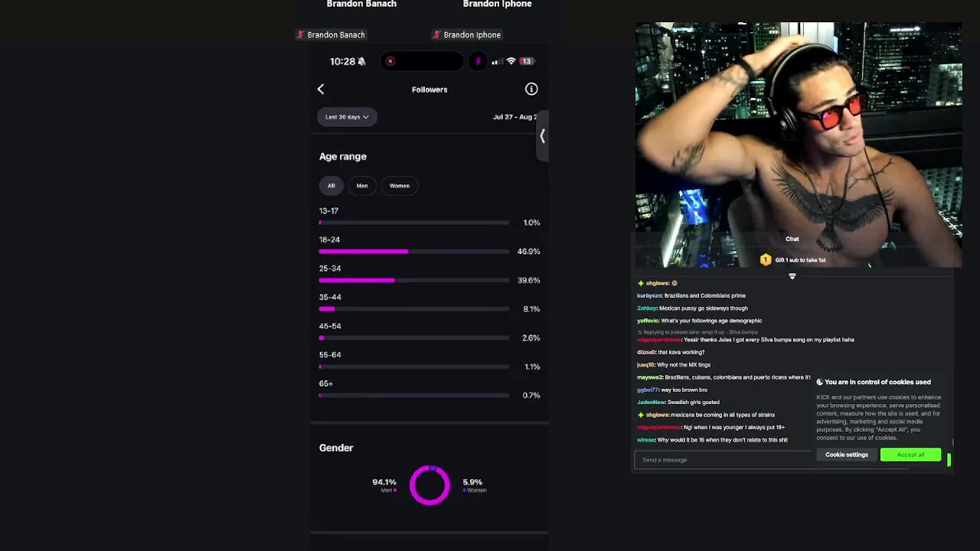Click the Wi-Fi icon in the phone status bar
The image size is (980, 551).
[511, 61]
